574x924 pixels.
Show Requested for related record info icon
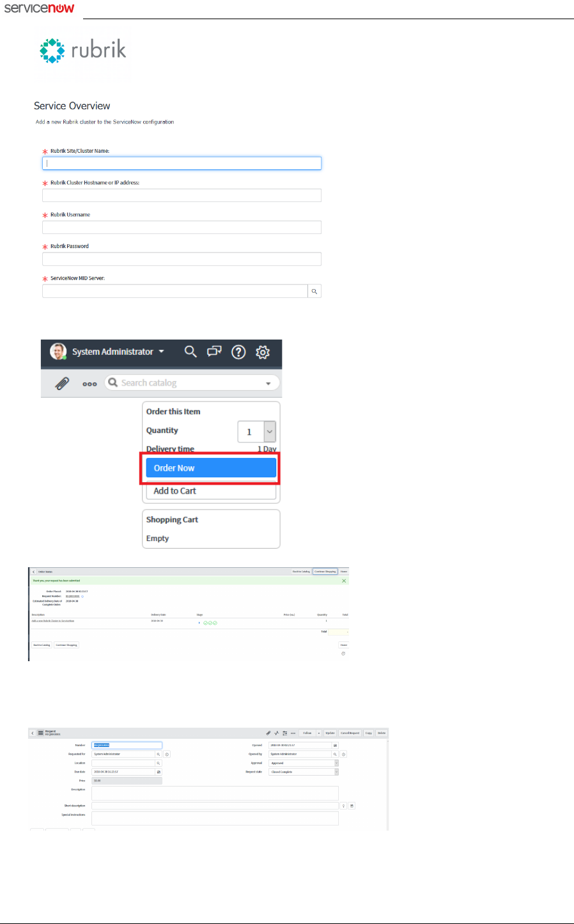167,755
